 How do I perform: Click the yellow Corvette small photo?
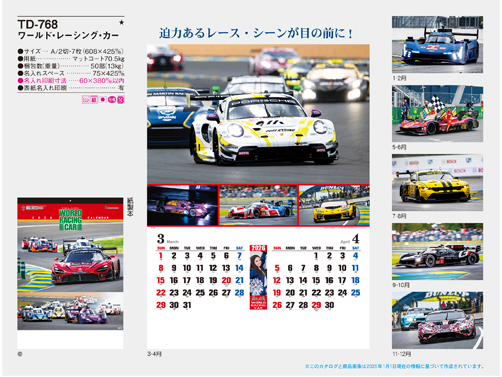click(x=334, y=205)
